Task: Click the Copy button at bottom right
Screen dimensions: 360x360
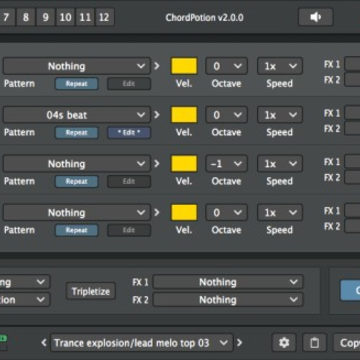Action: pyautogui.click(x=347, y=342)
